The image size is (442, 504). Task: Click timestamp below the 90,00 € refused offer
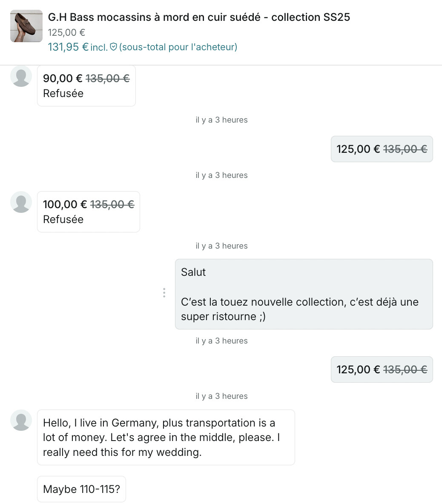221,120
